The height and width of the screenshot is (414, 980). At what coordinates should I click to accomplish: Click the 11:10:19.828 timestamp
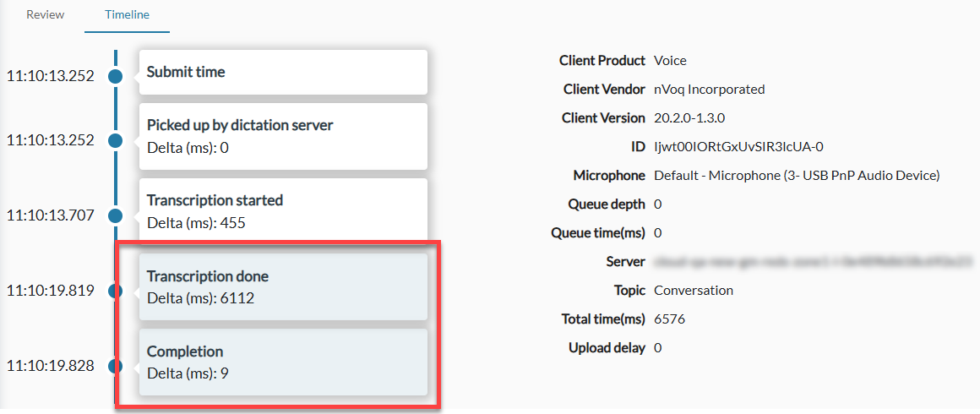[x=50, y=366]
